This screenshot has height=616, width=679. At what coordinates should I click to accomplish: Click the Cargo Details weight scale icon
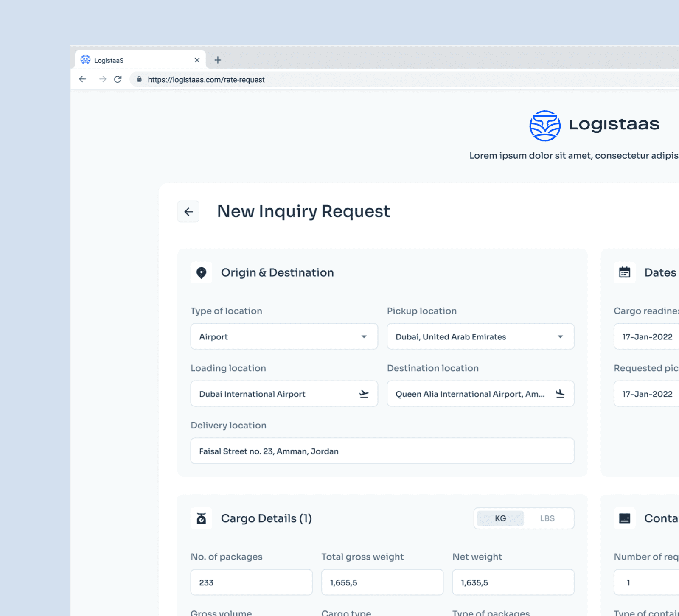pyautogui.click(x=201, y=518)
